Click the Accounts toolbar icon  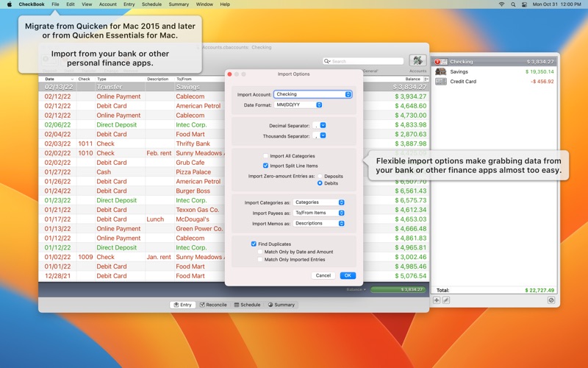[417, 61]
